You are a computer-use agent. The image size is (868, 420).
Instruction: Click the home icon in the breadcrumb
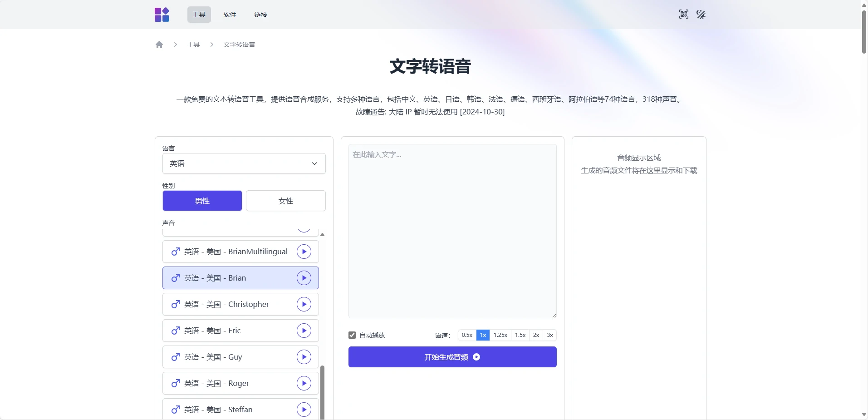(x=159, y=44)
